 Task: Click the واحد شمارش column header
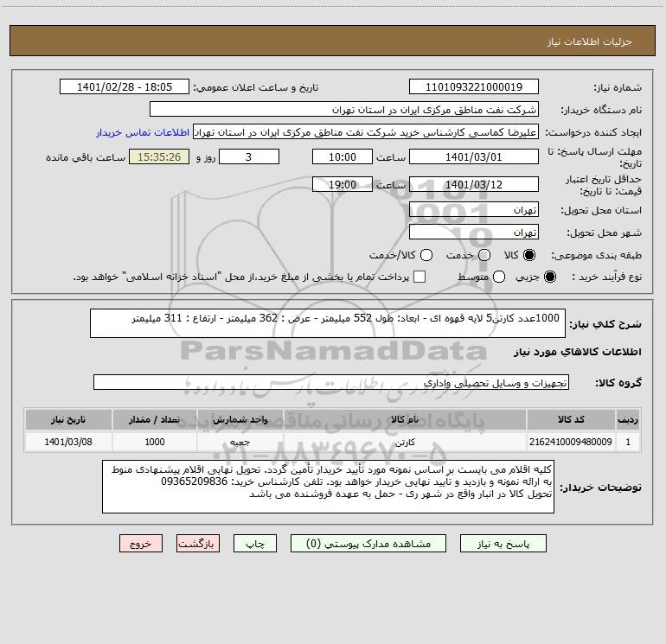[x=240, y=419]
